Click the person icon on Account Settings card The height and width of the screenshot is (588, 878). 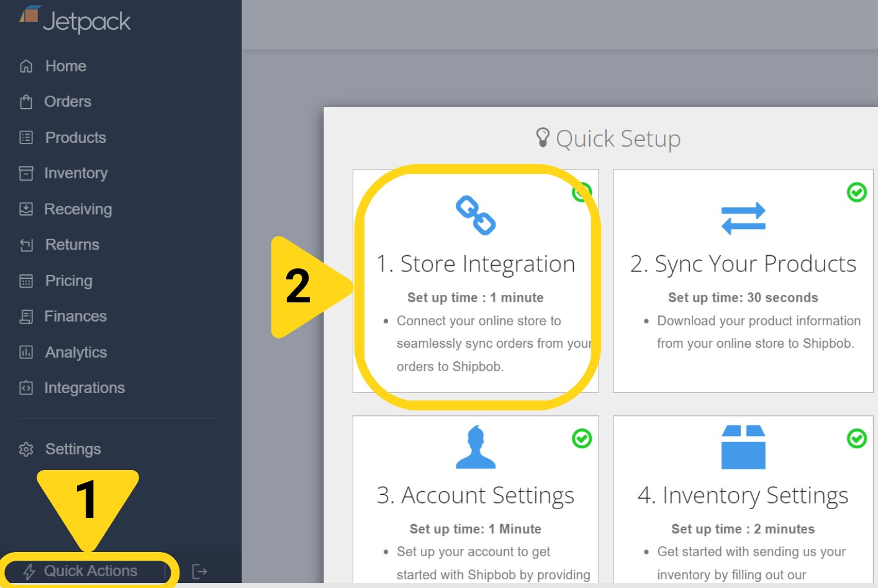tap(475, 446)
